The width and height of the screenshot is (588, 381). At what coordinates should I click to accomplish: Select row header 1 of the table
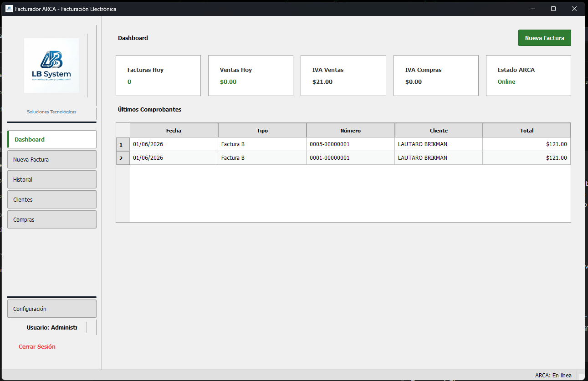(123, 144)
